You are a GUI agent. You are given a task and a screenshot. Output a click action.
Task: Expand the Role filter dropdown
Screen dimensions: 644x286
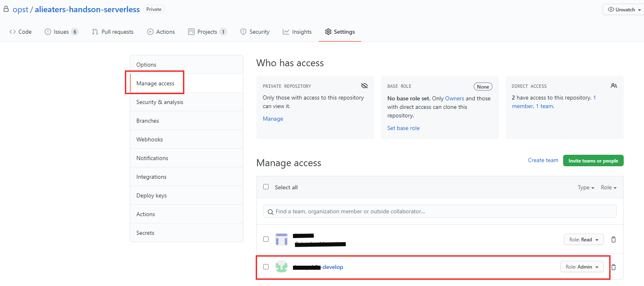(609, 187)
